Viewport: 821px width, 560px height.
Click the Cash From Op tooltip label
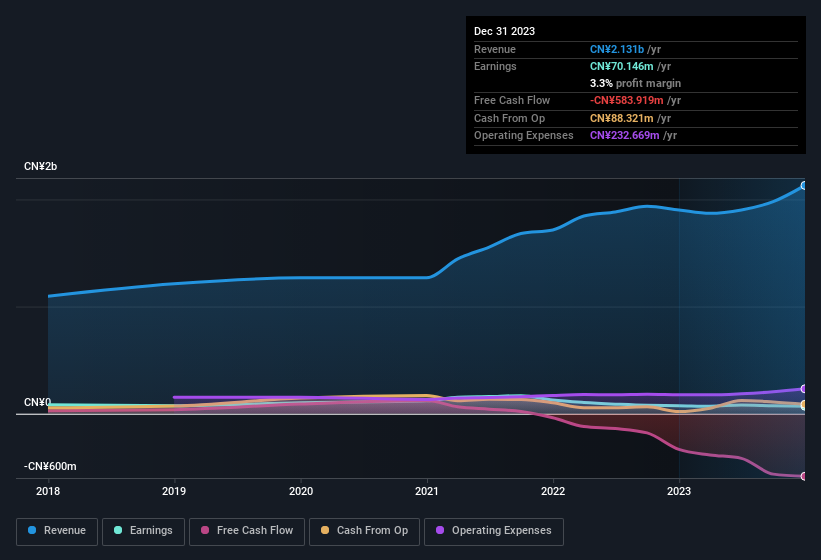click(509, 118)
